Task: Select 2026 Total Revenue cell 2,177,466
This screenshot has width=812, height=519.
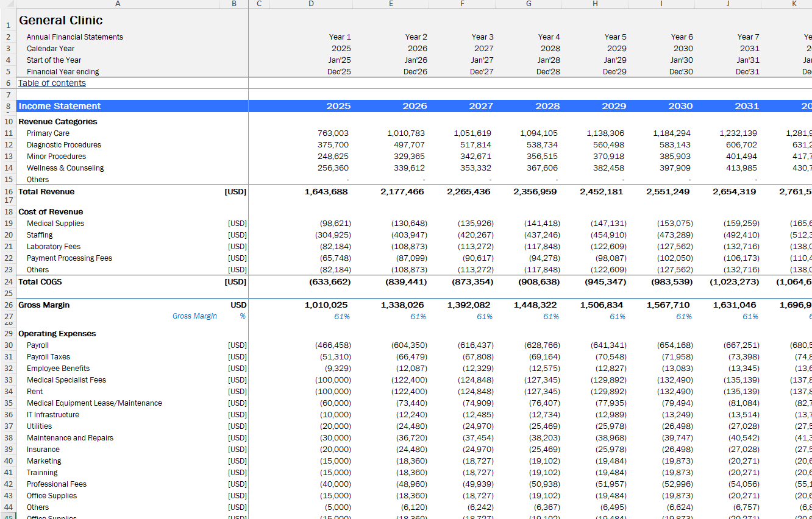Action: (402, 191)
